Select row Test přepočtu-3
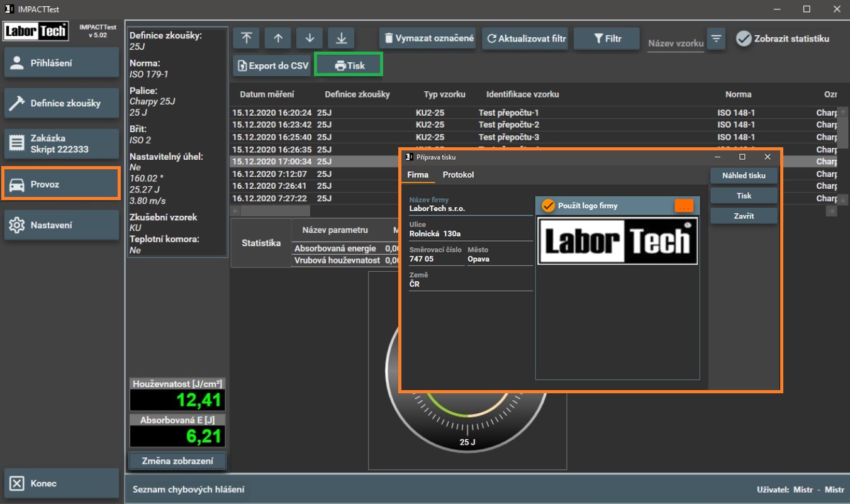Image resolution: width=850 pixels, height=504 pixels. pyautogui.click(x=534, y=137)
